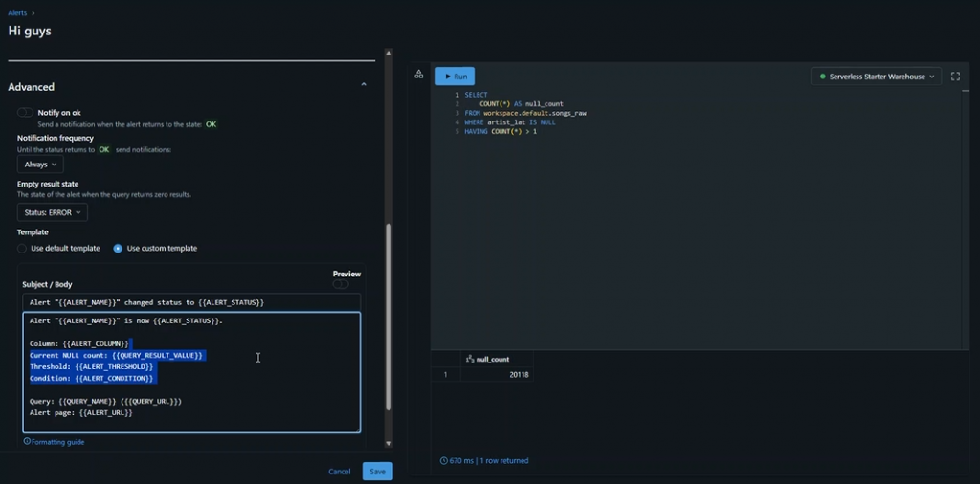Click the left panel vertical scrollbar
This screenshot has width=980, height=484.
(x=388, y=316)
